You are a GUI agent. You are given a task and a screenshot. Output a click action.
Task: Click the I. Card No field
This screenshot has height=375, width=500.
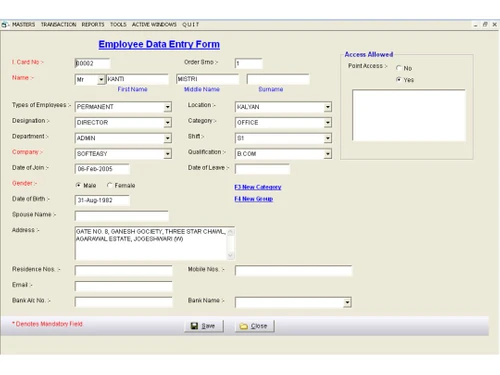coord(92,63)
